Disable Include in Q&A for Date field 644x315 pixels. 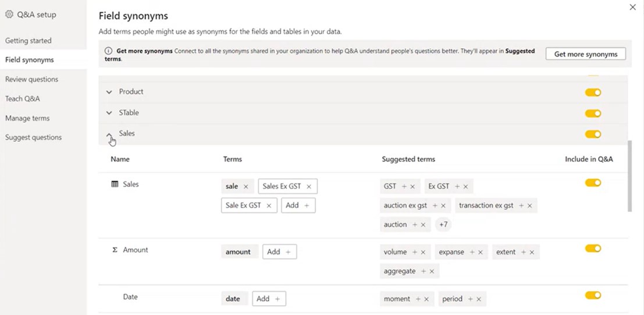click(593, 295)
